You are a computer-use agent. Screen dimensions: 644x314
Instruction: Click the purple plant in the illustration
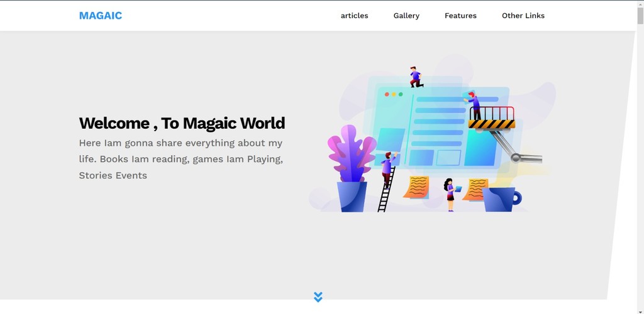(352, 154)
